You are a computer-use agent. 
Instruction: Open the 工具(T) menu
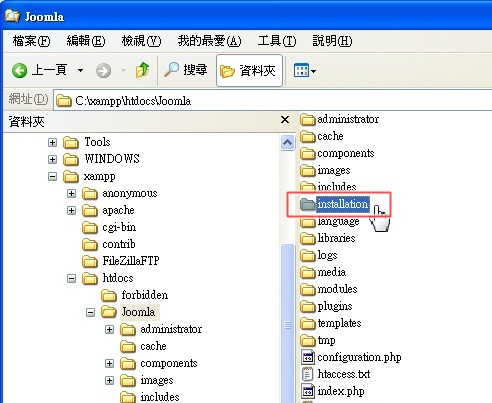[x=277, y=41]
